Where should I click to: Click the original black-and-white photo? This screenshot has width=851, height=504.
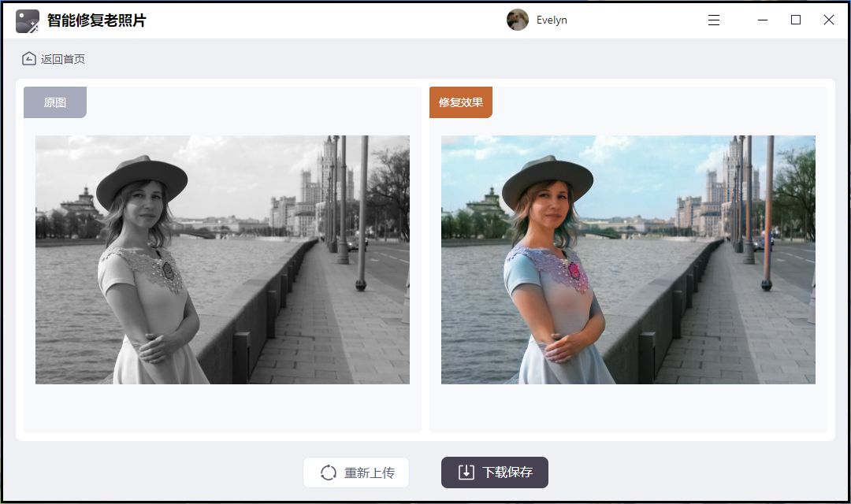point(222,260)
